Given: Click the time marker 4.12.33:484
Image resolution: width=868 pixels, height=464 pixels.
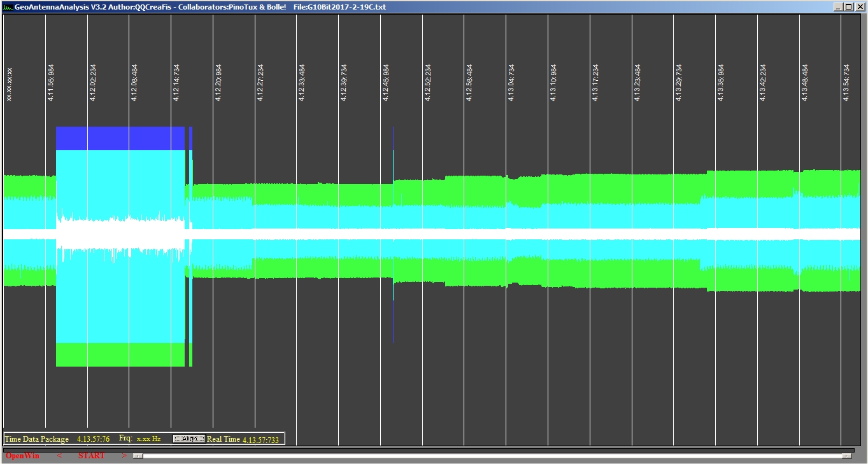Looking at the screenshot, I should (302, 83).
